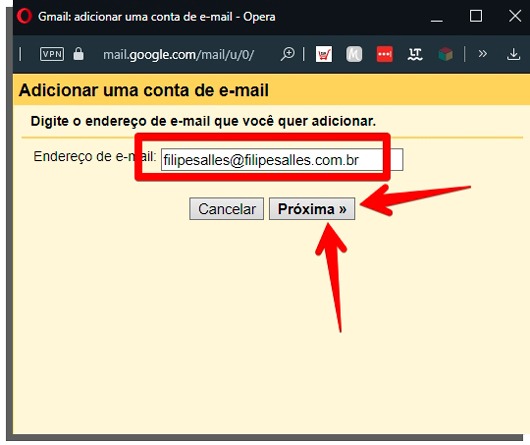This screenshot has height=445, width=530.
Task: Click the mail.google.com address URL
Action: pos(178,55)
